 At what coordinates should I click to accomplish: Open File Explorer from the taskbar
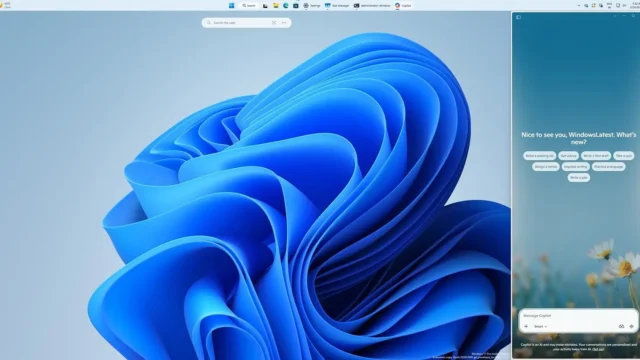click(276, 5)
